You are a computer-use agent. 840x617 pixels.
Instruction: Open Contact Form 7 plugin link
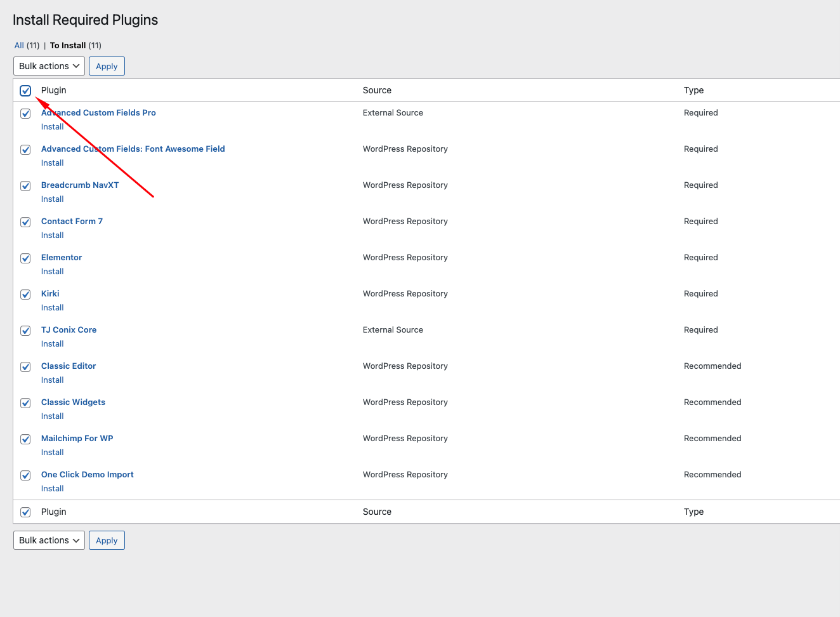click(72, 221)
